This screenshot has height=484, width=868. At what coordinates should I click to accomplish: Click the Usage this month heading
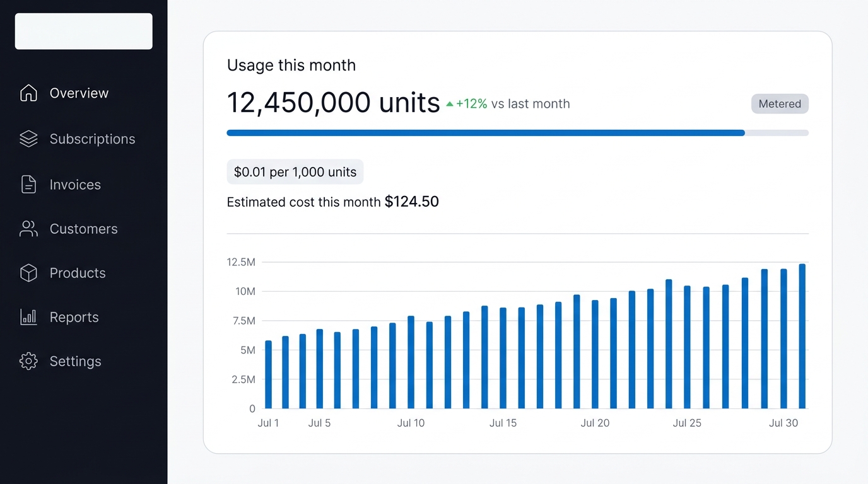[291, 66]
